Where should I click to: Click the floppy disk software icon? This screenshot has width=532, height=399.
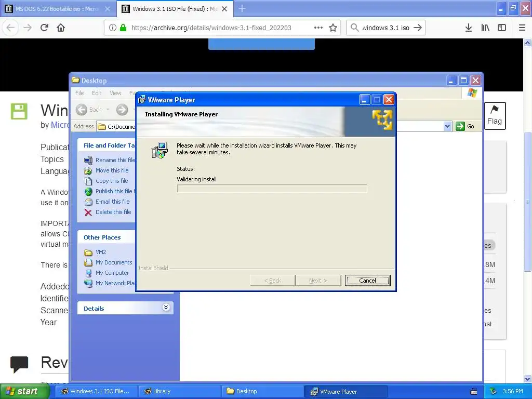pyautogui.click(x=19, y=111)
